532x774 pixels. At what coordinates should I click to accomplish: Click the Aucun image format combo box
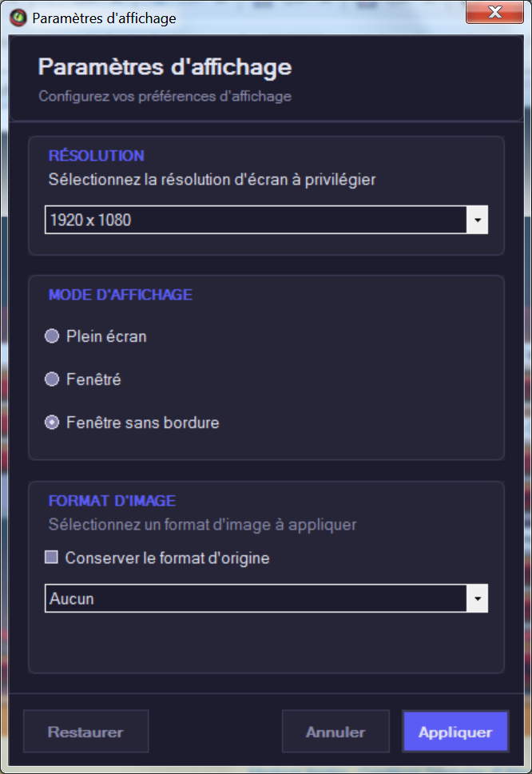266,598
